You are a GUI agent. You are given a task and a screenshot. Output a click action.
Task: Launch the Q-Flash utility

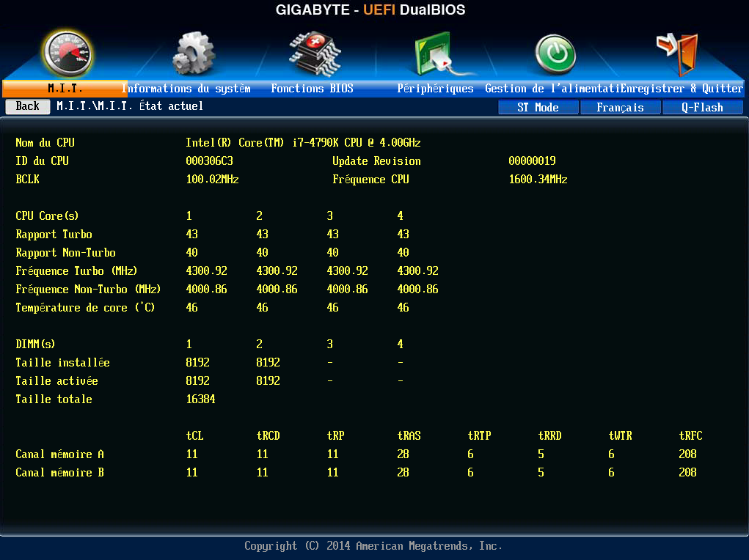702,108
